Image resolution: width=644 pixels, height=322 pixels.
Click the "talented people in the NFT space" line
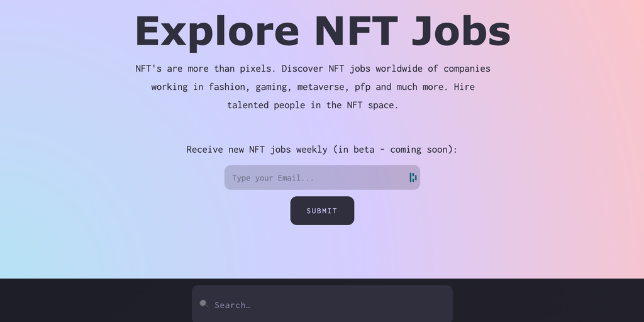313,105
